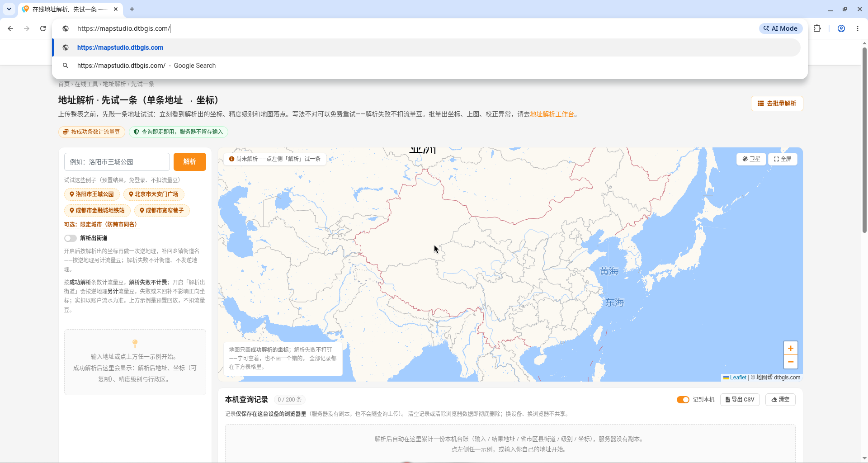Click the AI Mode button
Viewport: 868px width, 463px height.
tap(780, 28)
